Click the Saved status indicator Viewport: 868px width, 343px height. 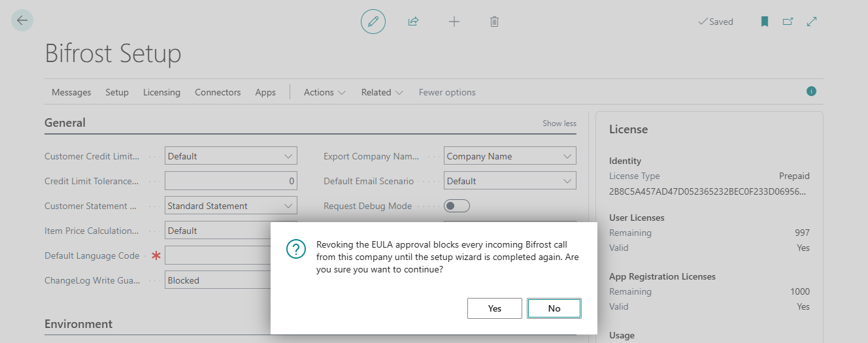716,22
